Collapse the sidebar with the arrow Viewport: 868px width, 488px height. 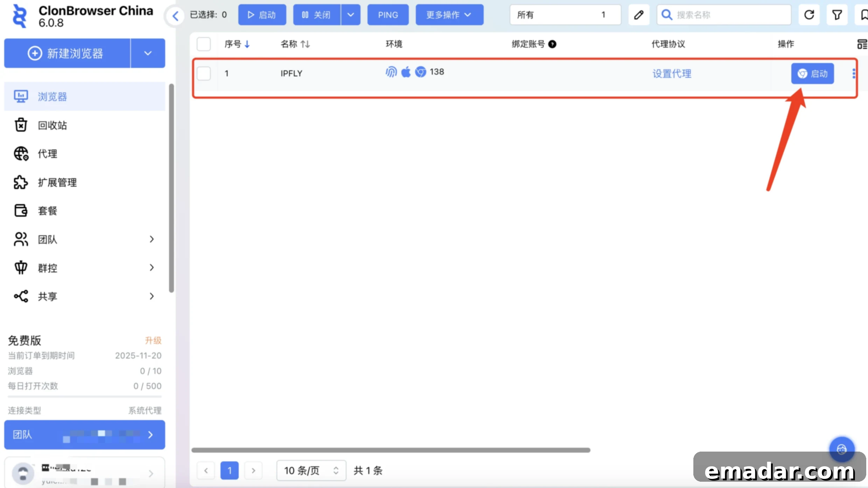coord(175,15)
